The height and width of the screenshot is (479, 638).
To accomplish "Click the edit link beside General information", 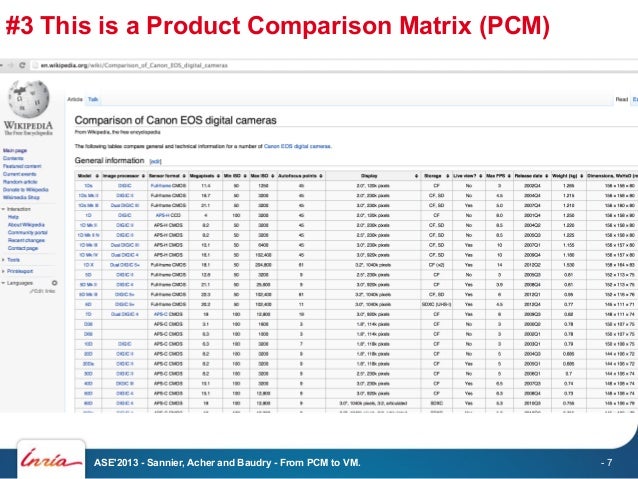I will coord(155,162).
